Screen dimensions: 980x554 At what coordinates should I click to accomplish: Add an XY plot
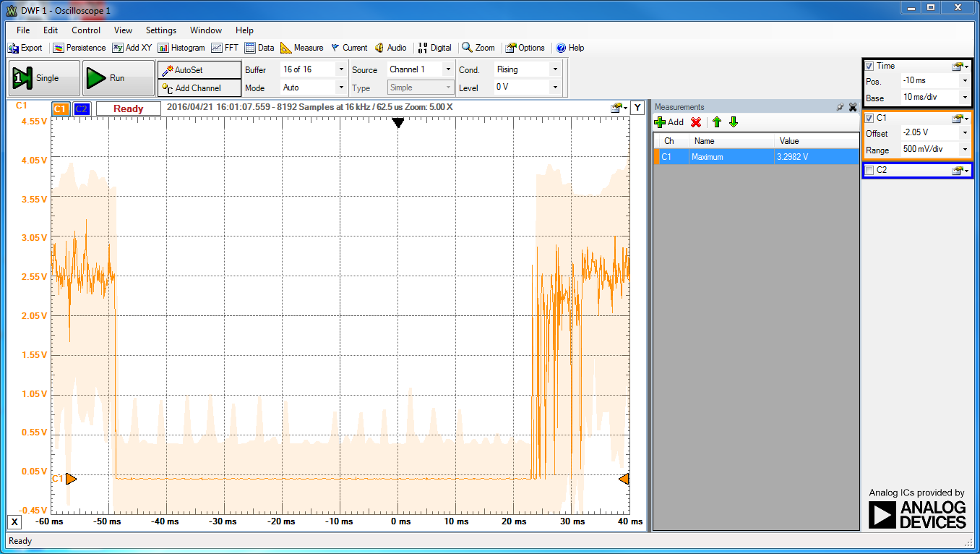click(x=132, y=48)
